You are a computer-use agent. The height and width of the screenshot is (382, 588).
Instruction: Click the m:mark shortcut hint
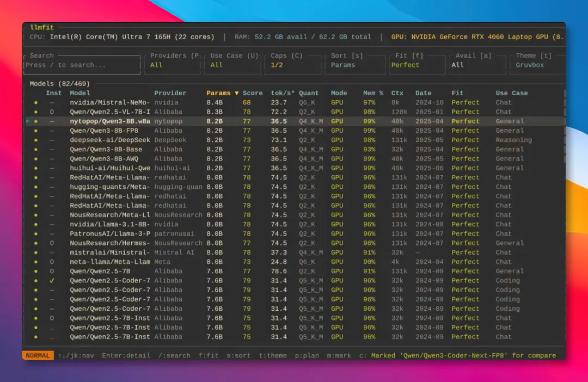(339, 355)
